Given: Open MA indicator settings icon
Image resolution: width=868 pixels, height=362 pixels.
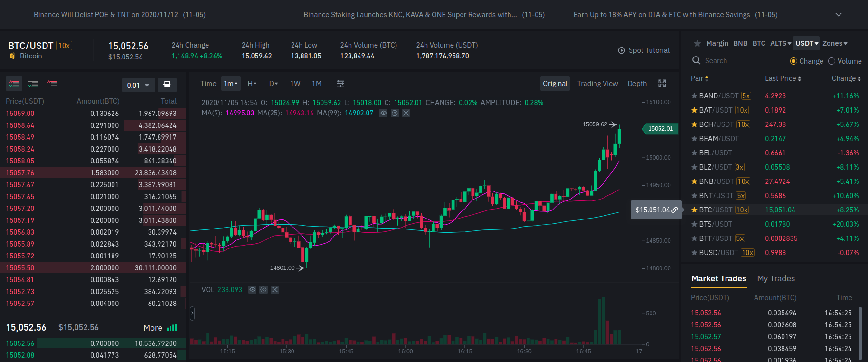Looking at the screenshot, I should 395,113.
